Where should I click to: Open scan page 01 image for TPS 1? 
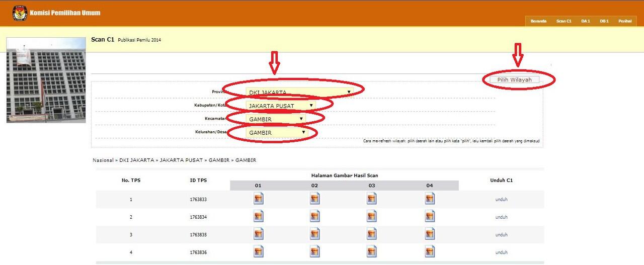click(258, 199)
